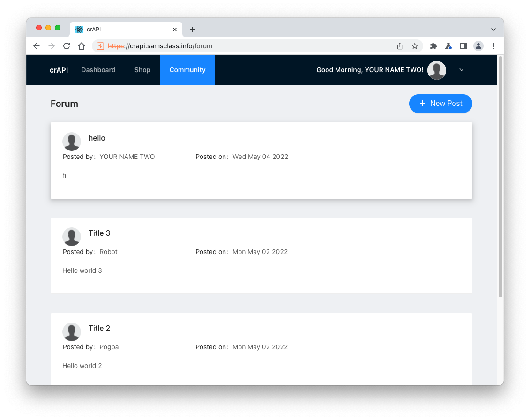This screenshot has width=530, height=420.
Task: Minimize the window with yellow button
Action: click(48, 28)
